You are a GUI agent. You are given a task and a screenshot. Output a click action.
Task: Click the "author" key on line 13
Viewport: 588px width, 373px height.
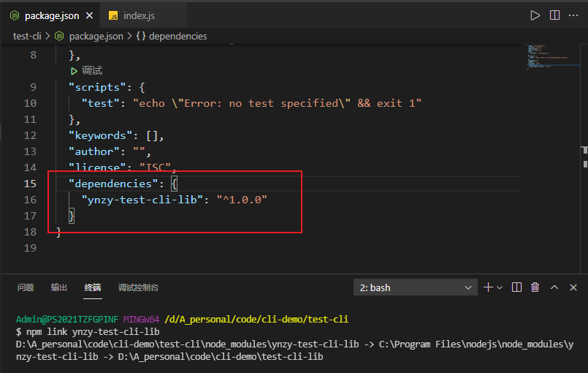click(94, 151)
